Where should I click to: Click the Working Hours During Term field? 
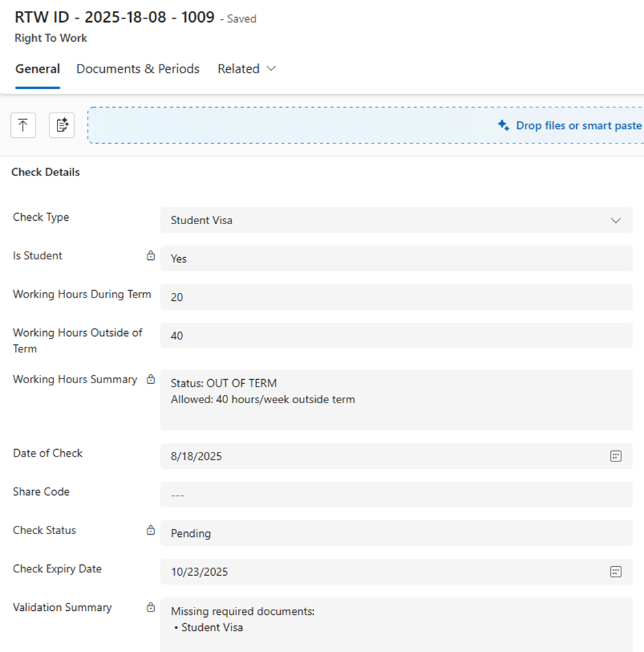coord(396,298)
